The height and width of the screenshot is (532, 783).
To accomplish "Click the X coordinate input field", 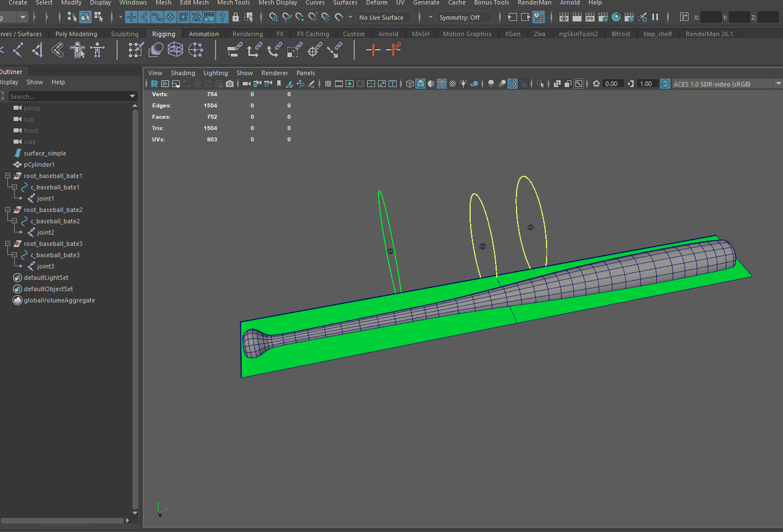I will [711, 18].
